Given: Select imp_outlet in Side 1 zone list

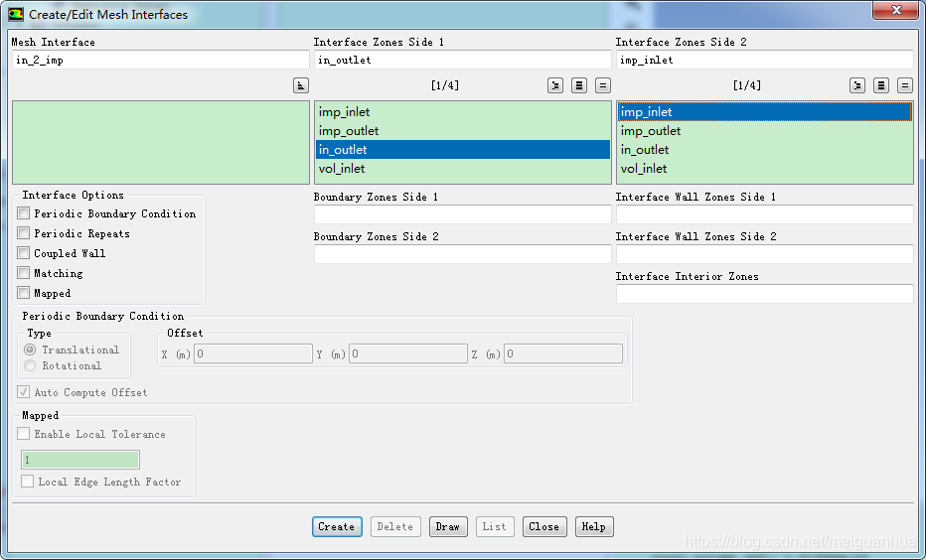Looking at the screenshot, I should pyautogui.click(x=349, y=131).
